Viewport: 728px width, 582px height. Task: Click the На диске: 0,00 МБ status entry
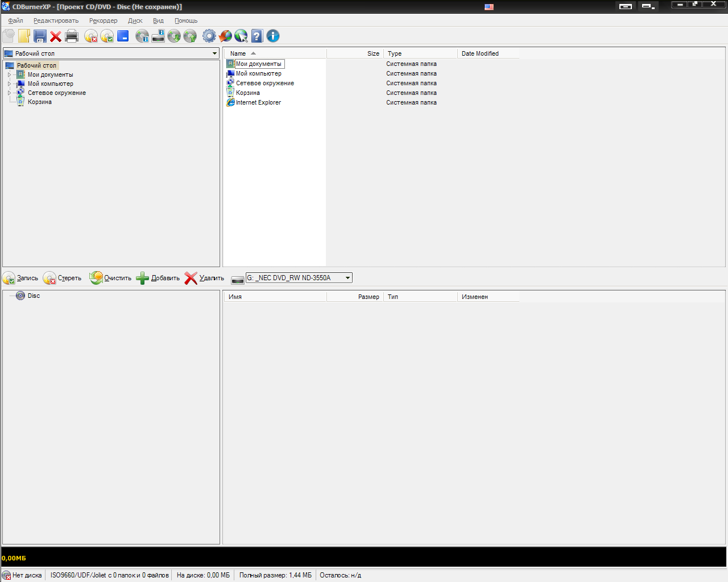(204, 575)
